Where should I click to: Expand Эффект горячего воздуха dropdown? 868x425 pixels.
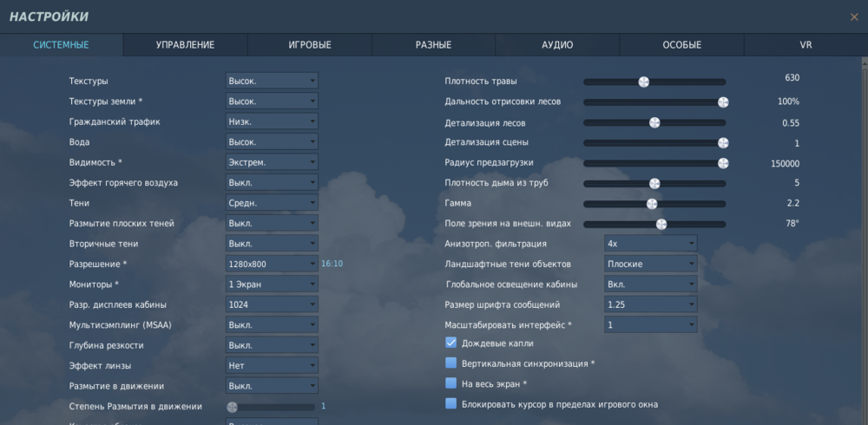[x=272, y=183]
